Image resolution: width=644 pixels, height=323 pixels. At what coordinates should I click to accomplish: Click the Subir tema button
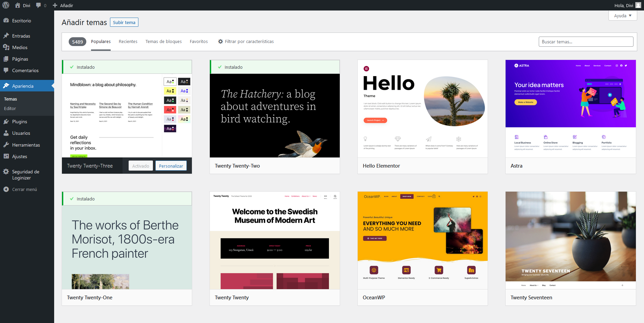point(124,22)
